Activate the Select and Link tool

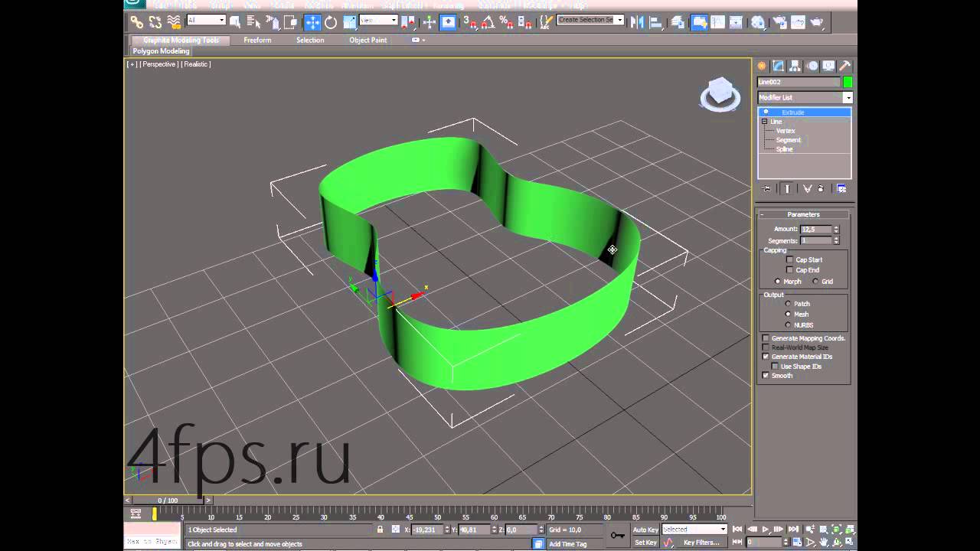(x=136, y=22)
